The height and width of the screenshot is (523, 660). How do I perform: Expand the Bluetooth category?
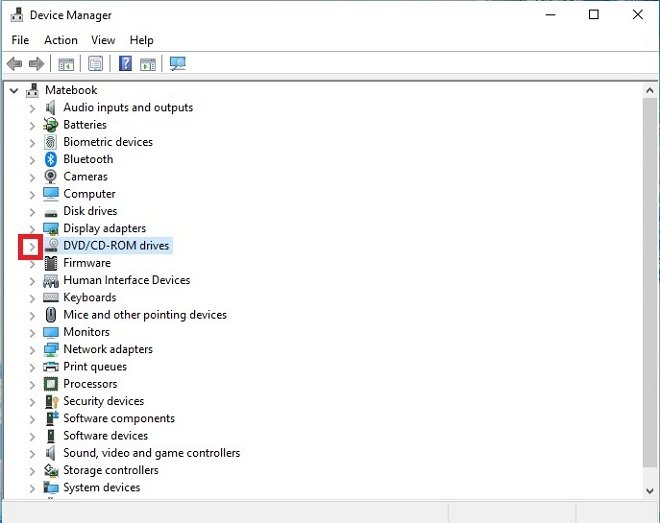[x=32, y=160]
